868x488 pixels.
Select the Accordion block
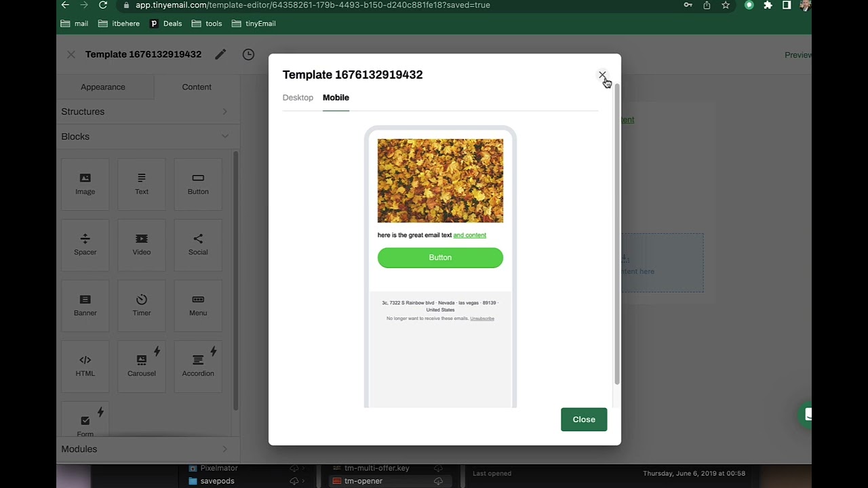coord(198,366)
